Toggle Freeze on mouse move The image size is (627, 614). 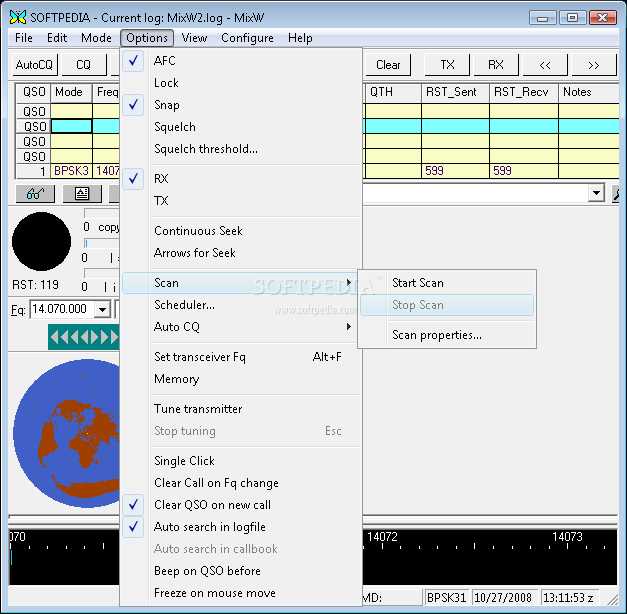click(241, 593)
